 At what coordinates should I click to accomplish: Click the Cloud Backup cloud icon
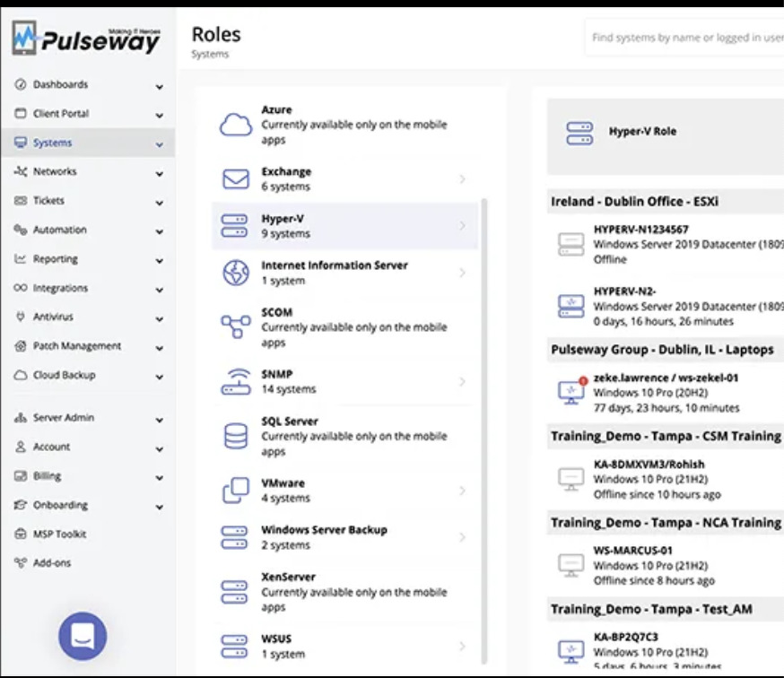(x=20, y=375)
